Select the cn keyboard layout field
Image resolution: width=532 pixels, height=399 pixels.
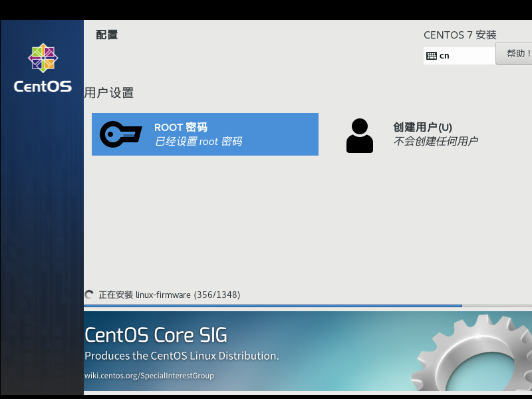tap(460, 56)
